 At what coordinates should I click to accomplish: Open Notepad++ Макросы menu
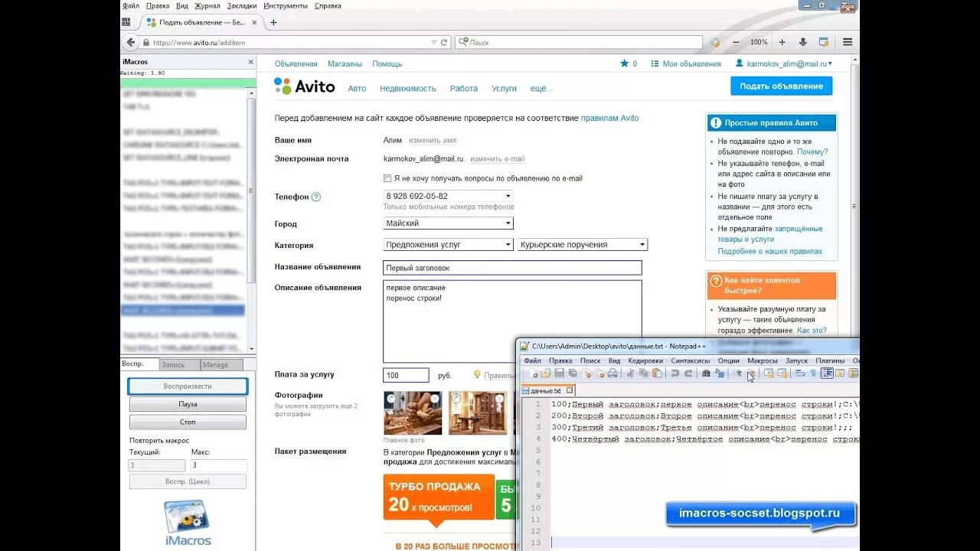tap(763, 360)
